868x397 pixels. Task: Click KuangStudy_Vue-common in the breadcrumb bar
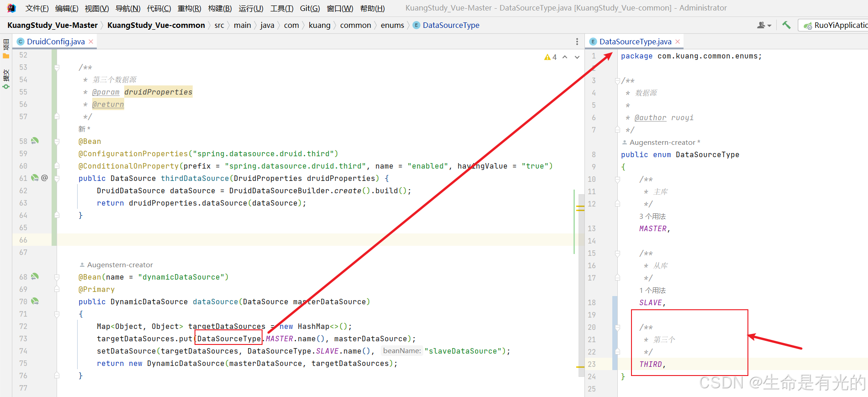(156, 25)
